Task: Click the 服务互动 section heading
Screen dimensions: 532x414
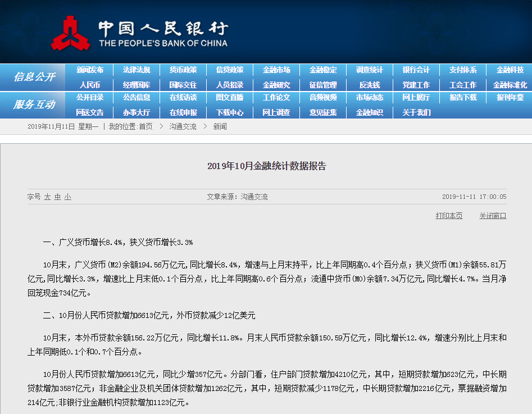Action: 34,104
